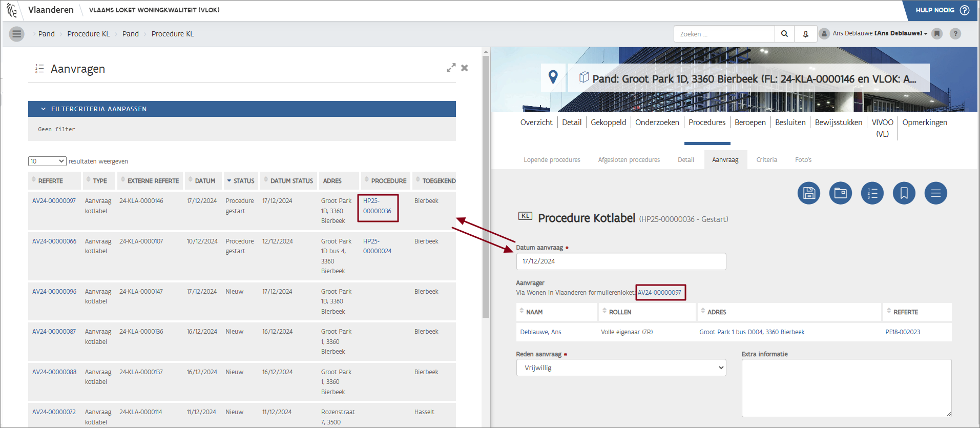Screen dimensions: 980x428
Task: Open the Reden aanvraag dropdown
Action: click(x=621, y=368)
